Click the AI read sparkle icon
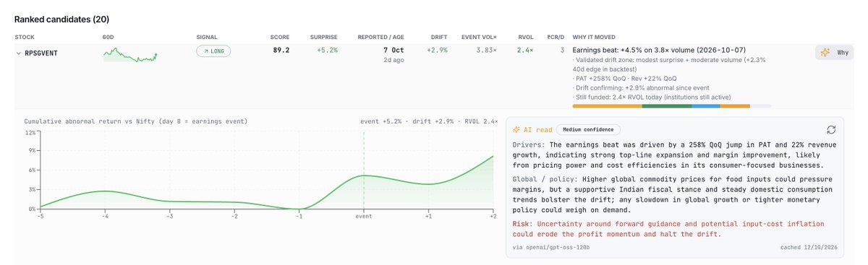This screenshot has height=265, width=868. point(516,130)
